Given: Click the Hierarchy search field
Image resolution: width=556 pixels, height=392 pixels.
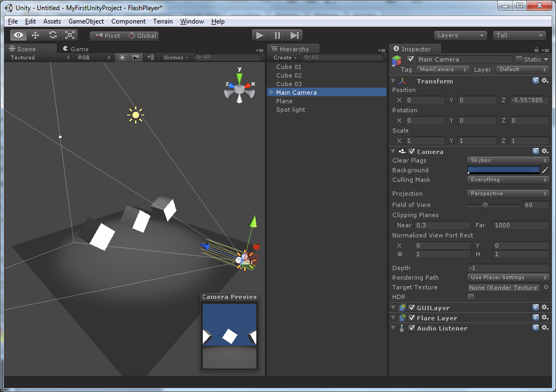Looking at the screenshot, I should (343, 57).
